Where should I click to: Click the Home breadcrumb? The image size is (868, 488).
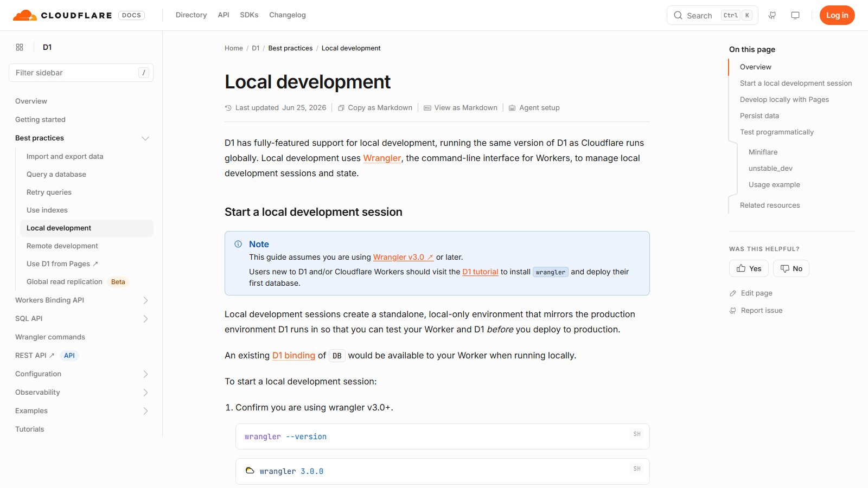point(234,48)
